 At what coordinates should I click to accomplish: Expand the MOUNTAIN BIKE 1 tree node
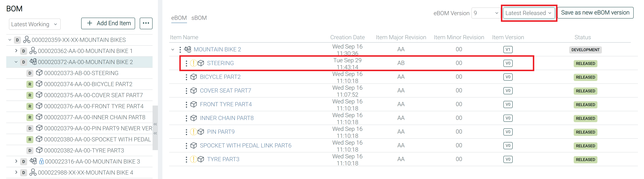pos(16,51)
